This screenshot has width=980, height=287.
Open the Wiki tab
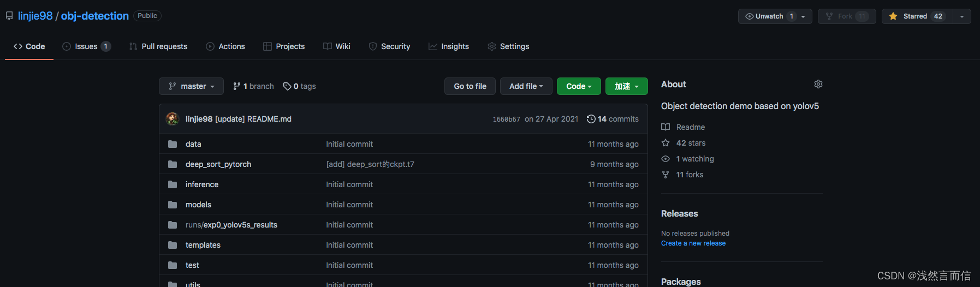click(x=337, y=46)
